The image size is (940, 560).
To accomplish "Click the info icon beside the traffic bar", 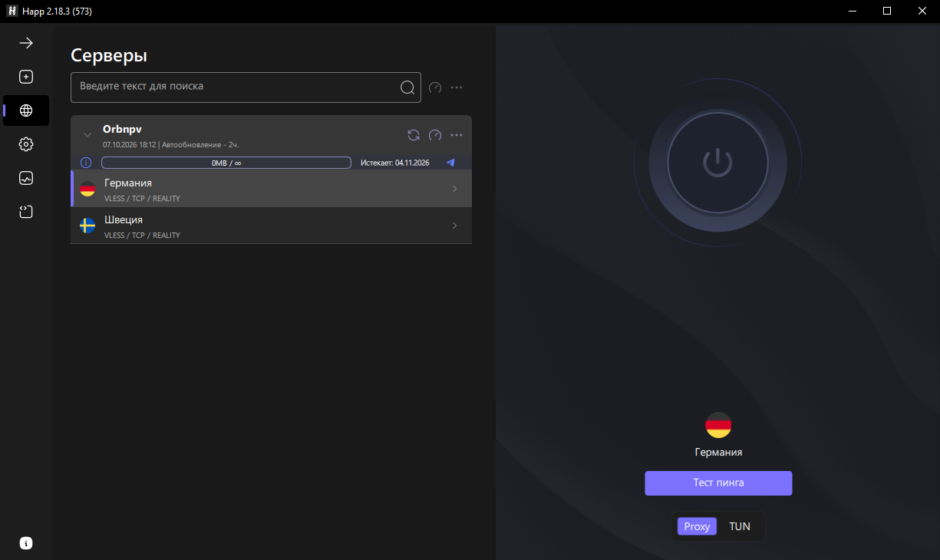I will pyautogui.click(x=86, y=163).
